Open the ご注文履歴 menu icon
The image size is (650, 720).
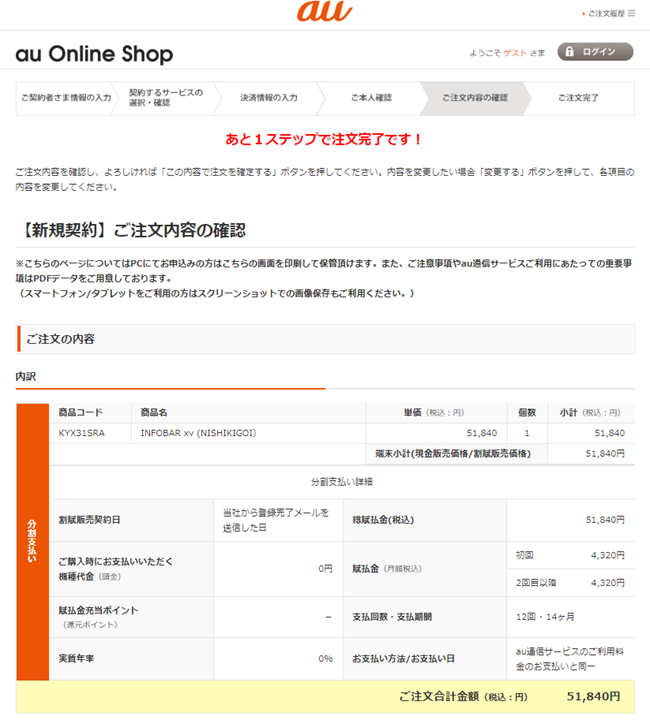[x=632, y=13]
